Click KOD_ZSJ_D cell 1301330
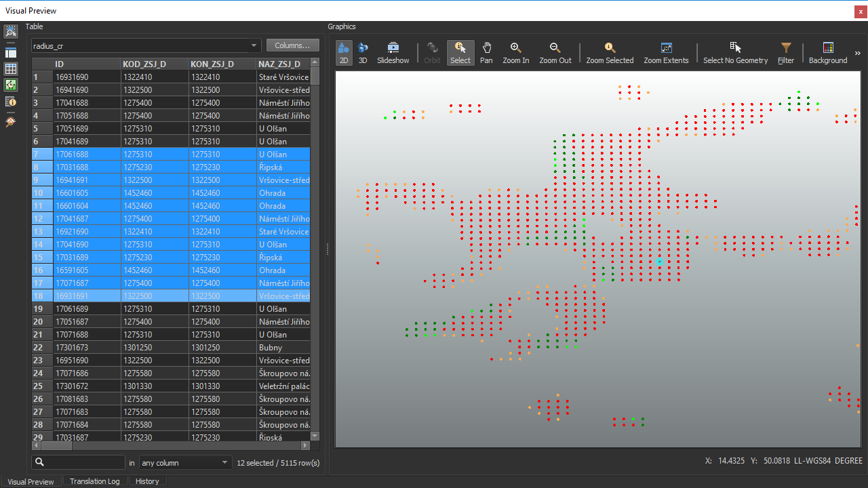The width and height of the screenshot is (868, 488). coord(155,386)
